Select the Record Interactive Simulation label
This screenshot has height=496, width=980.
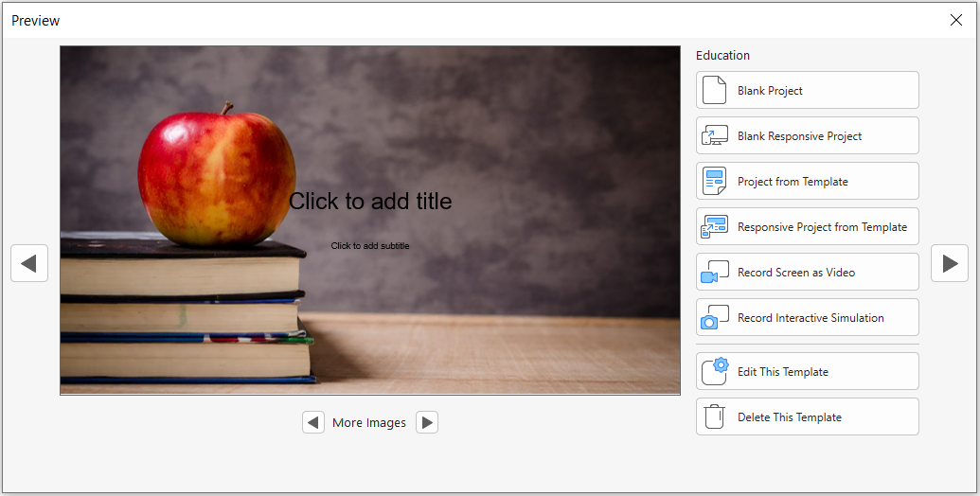pos(811,318)
